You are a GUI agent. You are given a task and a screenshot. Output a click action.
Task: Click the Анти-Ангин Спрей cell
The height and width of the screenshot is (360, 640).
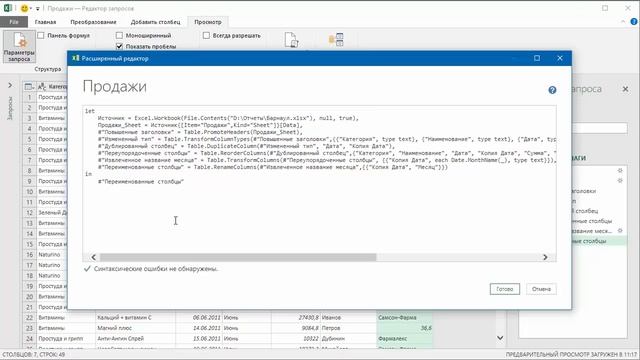point(136,338)
